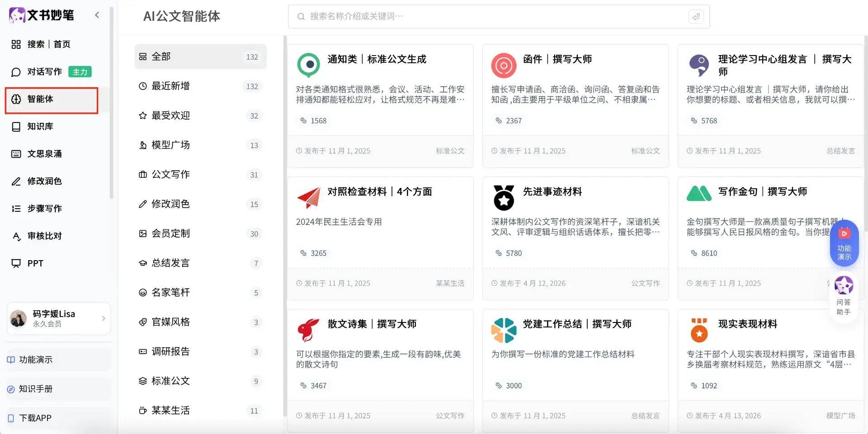The height and width of the screenshot is (434, 868).
Task: Open the 知识手册 link
Action: coord(35,389)
